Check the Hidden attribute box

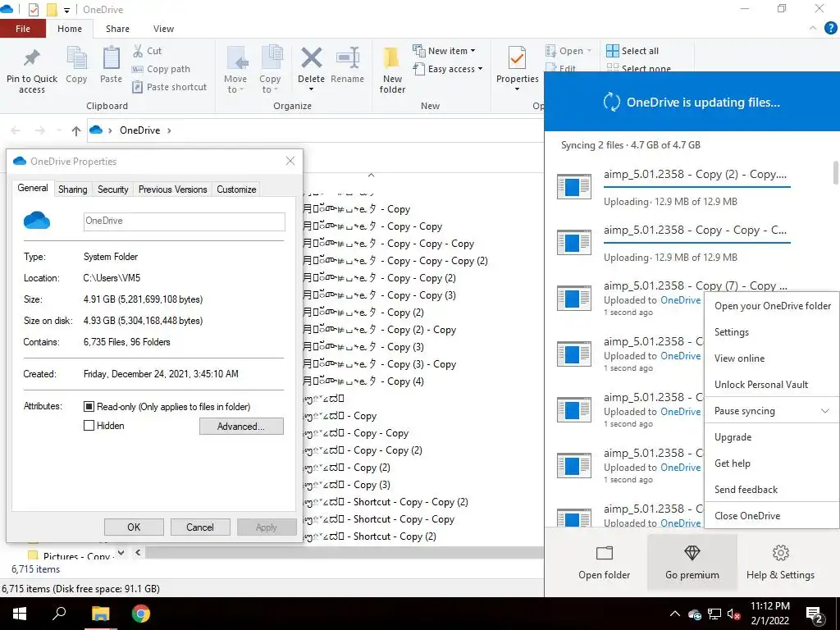point(89,426)
